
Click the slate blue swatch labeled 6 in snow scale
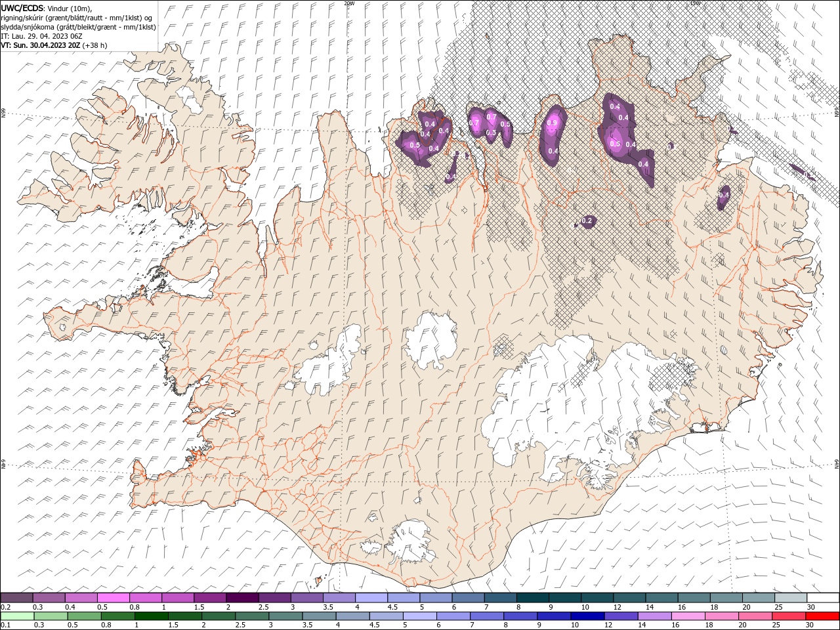pos(468,597)
